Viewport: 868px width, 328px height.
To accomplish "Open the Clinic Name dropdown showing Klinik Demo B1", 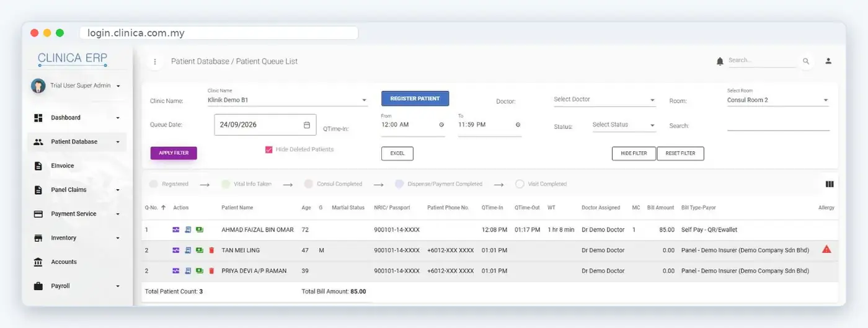I will click(x=288, y=100).
